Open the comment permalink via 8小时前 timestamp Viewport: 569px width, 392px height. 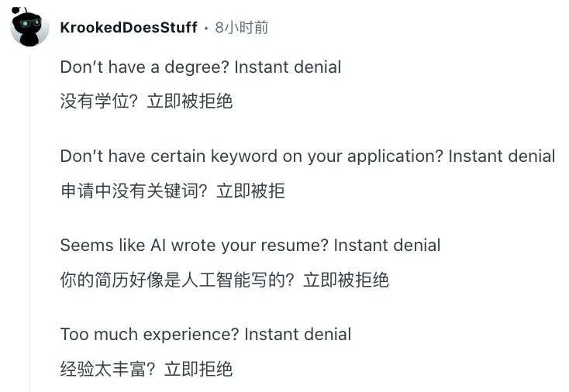241,28
